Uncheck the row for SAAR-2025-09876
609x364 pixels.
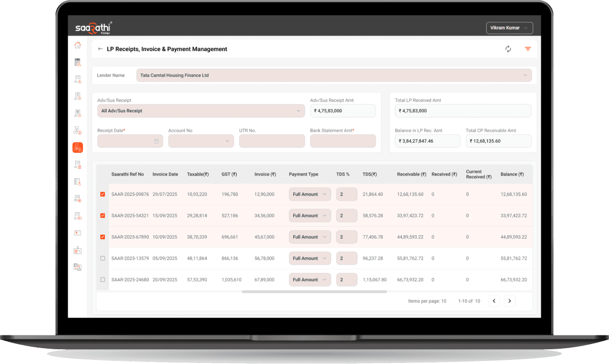click(102, 194)
